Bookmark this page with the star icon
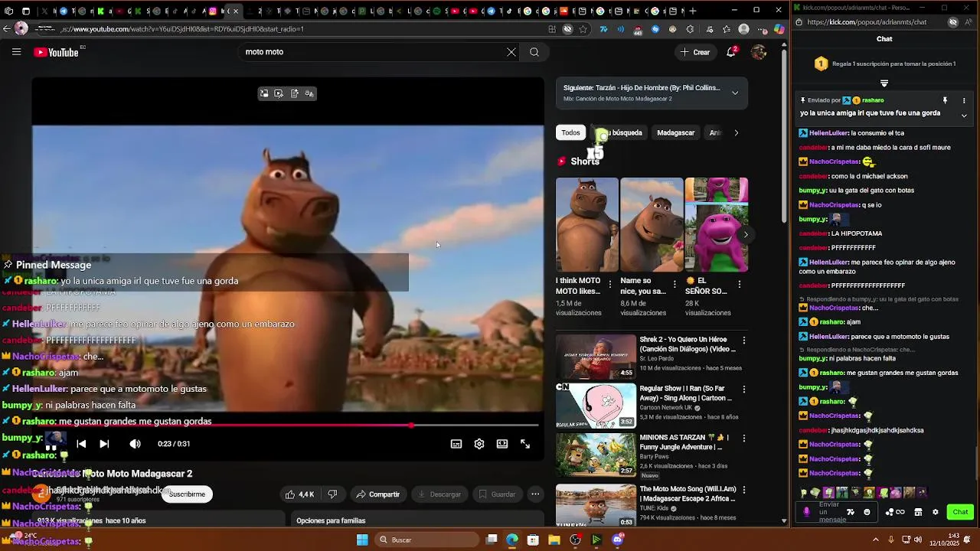Screen dimensions: 980x551 (583, 29)
